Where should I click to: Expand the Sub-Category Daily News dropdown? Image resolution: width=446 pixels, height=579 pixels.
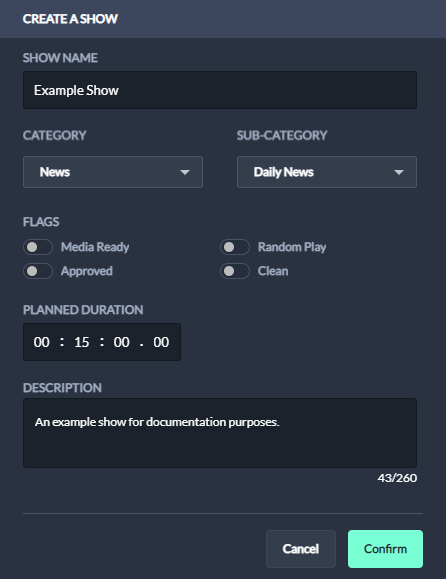point(327,172)
